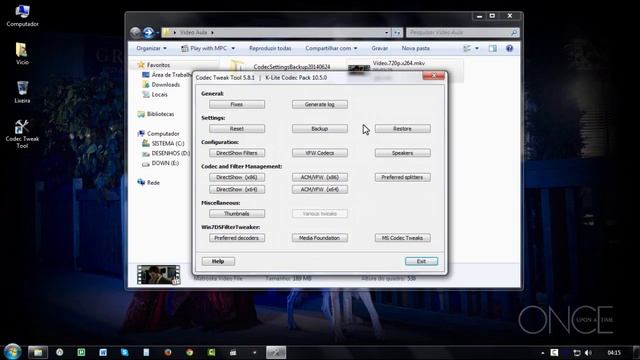Click the Generate log button

click(320, 104)
